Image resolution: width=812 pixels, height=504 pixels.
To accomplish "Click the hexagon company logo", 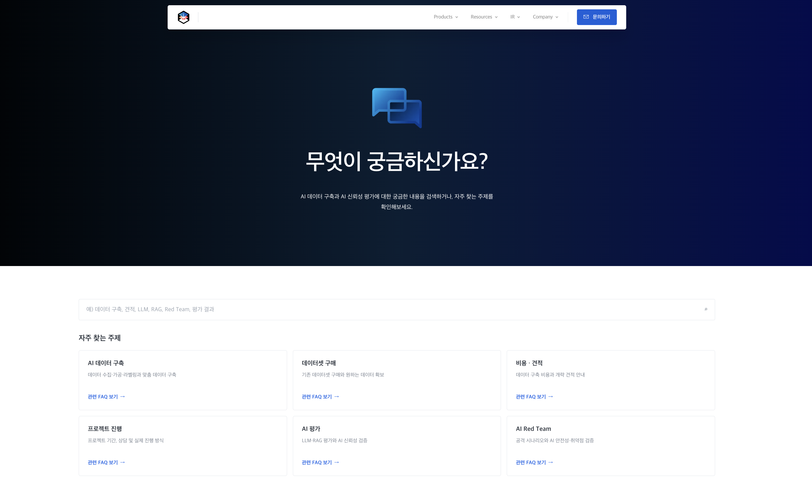I will [x=183, y=17].
